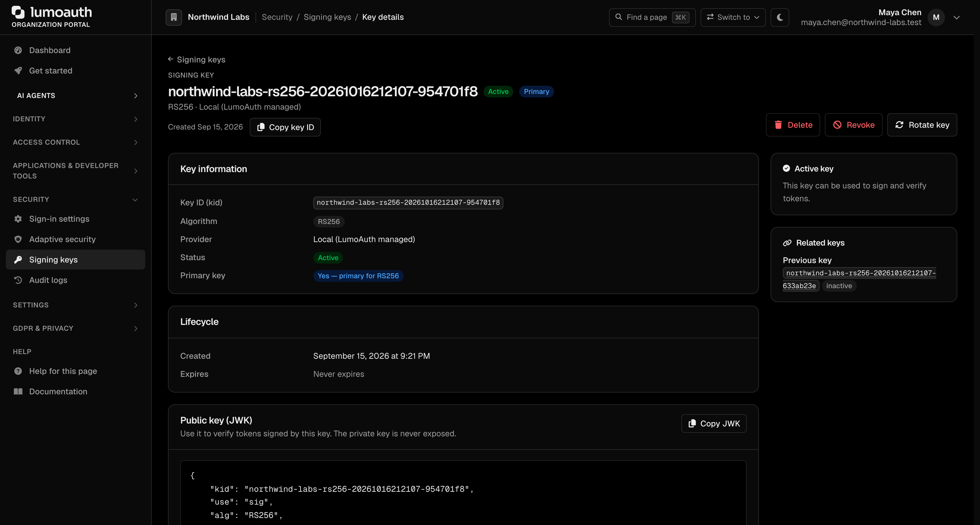980x525 pixels.
Task: Click the Copy JWK button
Action: pyautogui.click(x=714, y=423)
